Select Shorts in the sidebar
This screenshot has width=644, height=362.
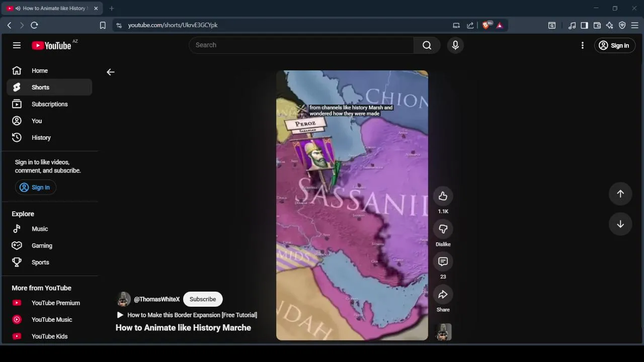point(49,87)
